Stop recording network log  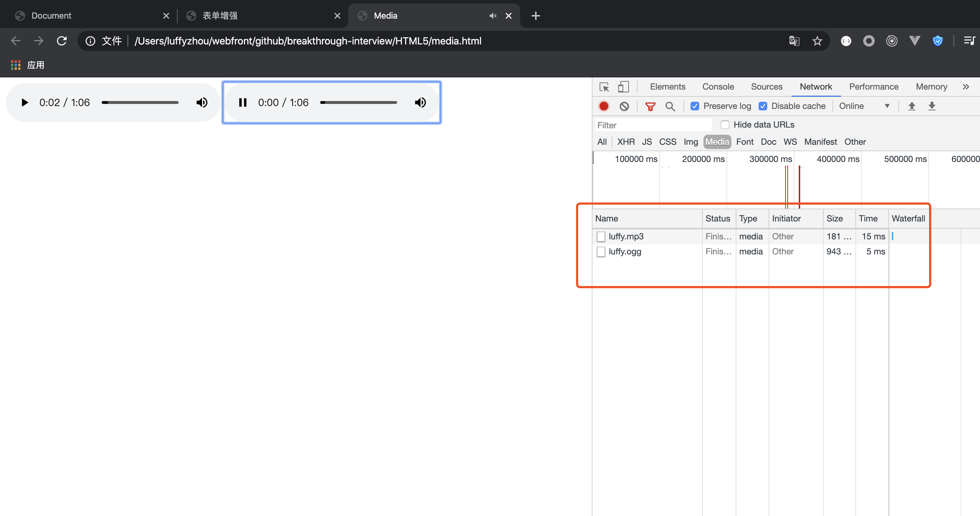pos(604,106)
